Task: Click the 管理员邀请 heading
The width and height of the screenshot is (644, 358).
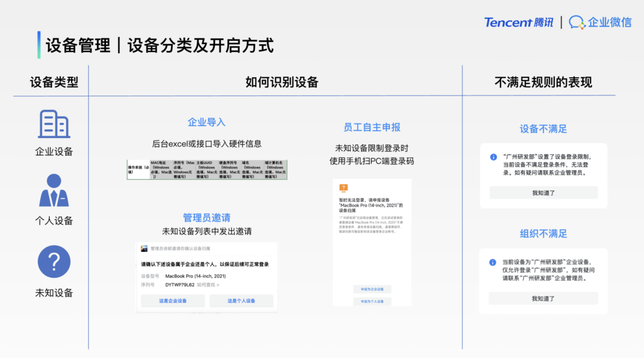Action: point(206,218)
